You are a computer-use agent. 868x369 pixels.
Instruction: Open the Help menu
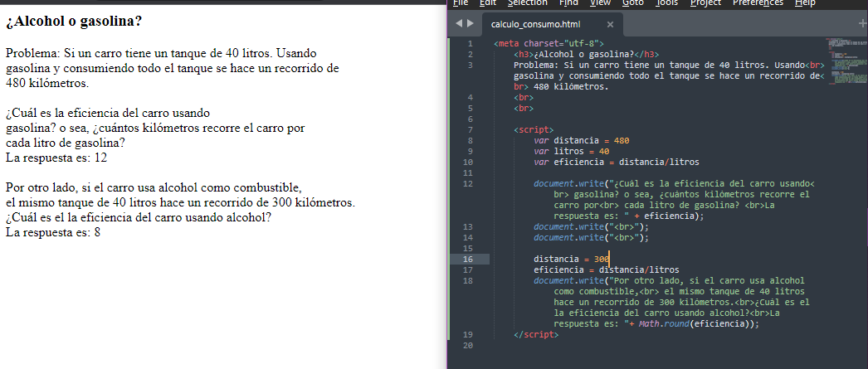[805, 2]
